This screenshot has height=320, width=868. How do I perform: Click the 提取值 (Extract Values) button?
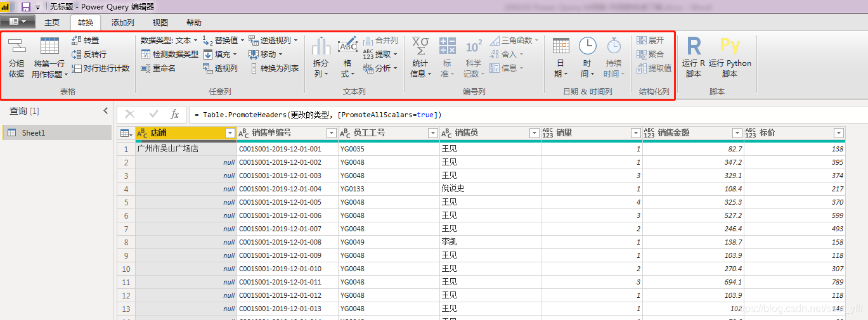click(654, 68)
